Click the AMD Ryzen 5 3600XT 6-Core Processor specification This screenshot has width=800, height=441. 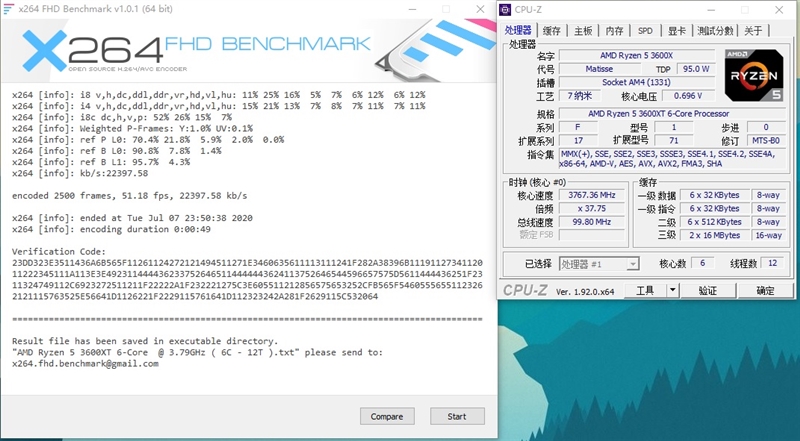[x=672, y=113]
